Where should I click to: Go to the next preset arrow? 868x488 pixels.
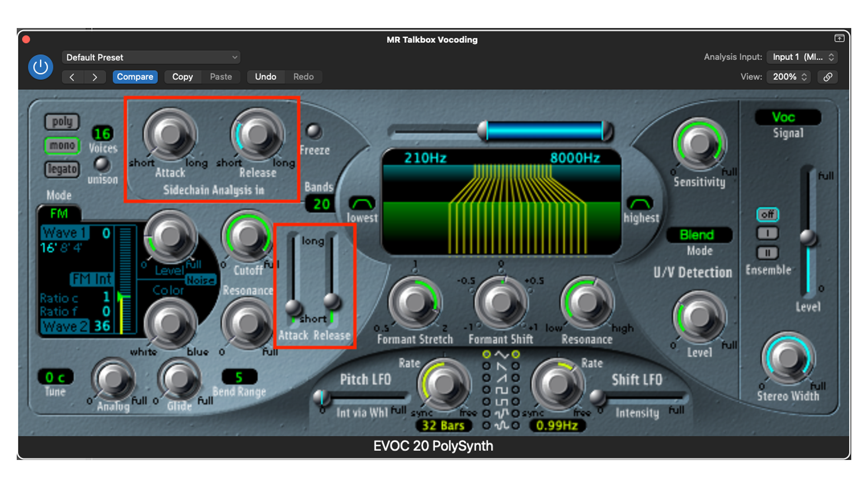pyautogui.click(x=94, y=77)
